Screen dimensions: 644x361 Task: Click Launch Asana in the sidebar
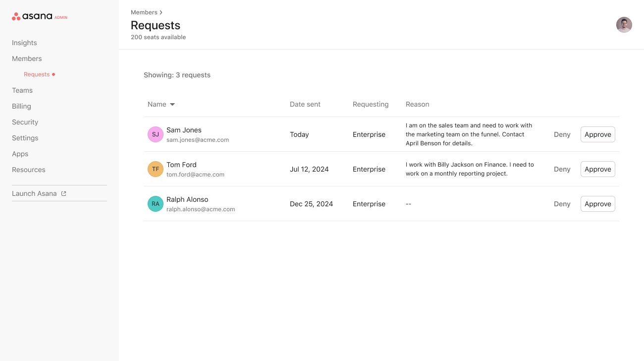pos(35,193)
